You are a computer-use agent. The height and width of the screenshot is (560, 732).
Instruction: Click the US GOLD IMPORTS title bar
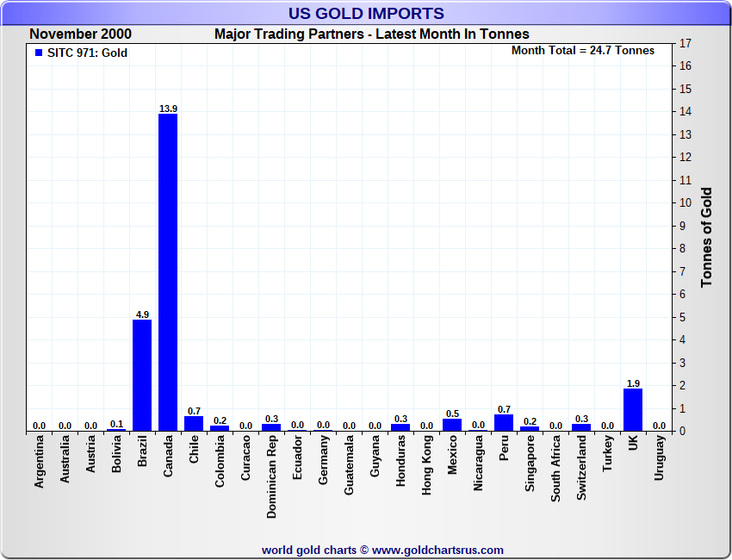pyautogui.click(x=366, y=13)
